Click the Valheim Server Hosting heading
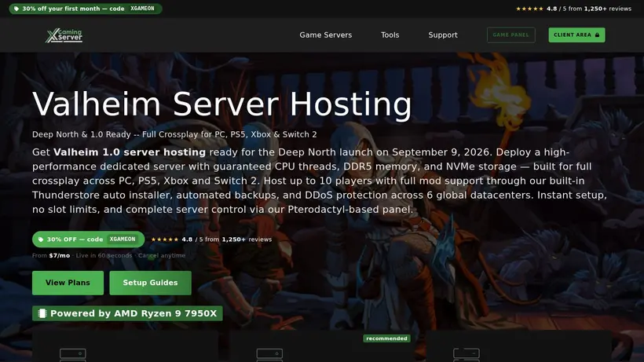This screenshot has width=644, height=362. coord(221,104)
